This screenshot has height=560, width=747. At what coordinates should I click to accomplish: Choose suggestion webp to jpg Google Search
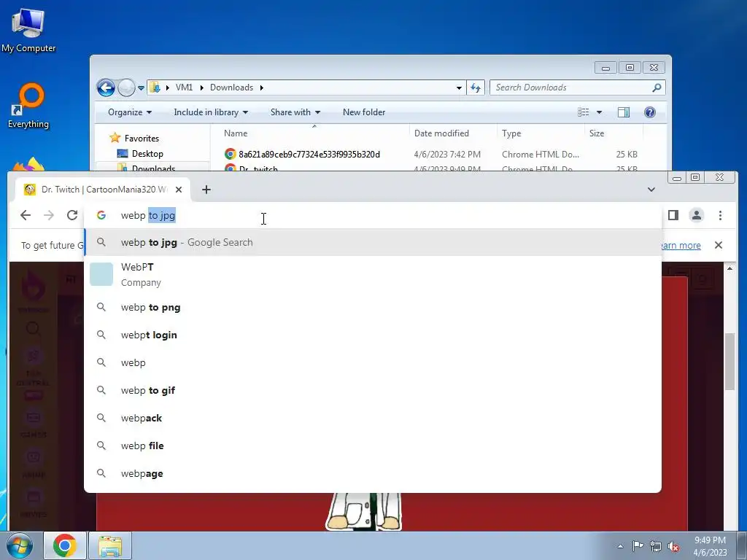coord(373,242)
